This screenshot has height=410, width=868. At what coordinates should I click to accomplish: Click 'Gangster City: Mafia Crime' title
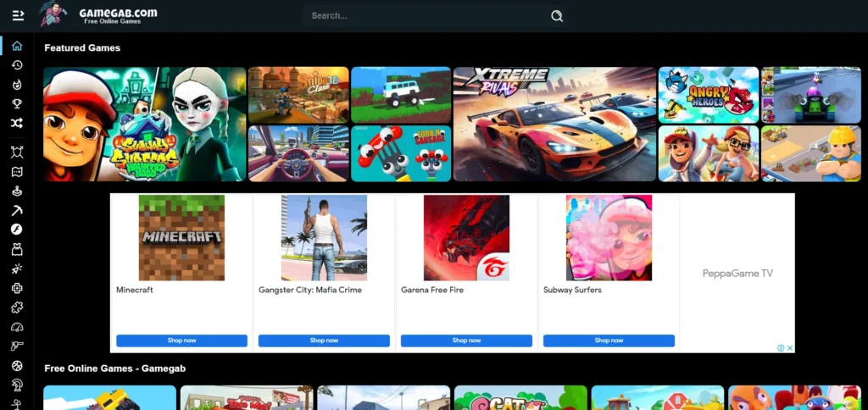tap(310, 290)
